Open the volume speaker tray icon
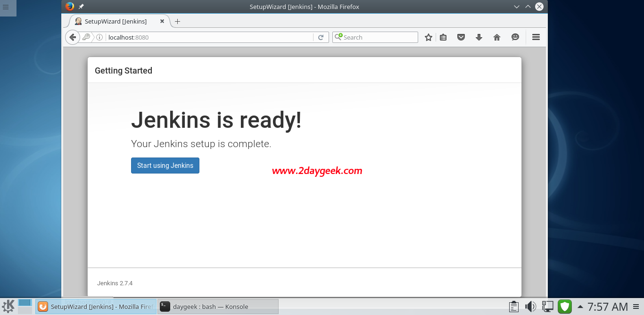Viewport: 644px width, 315px height. click(530, 307)
